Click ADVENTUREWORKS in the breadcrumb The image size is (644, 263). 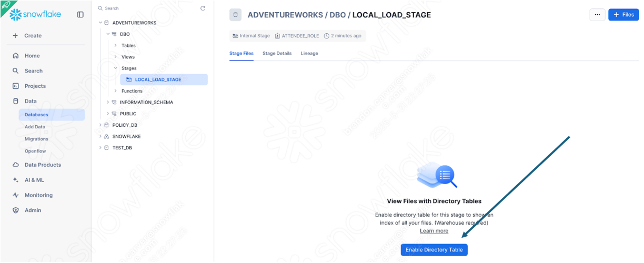(284, 15)
